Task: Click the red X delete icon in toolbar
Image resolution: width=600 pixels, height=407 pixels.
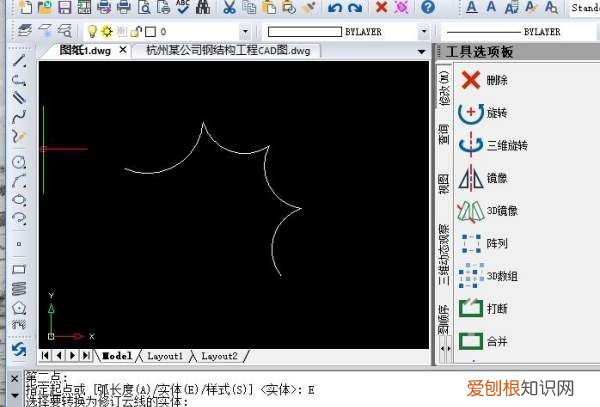Action: coord(382,7)
